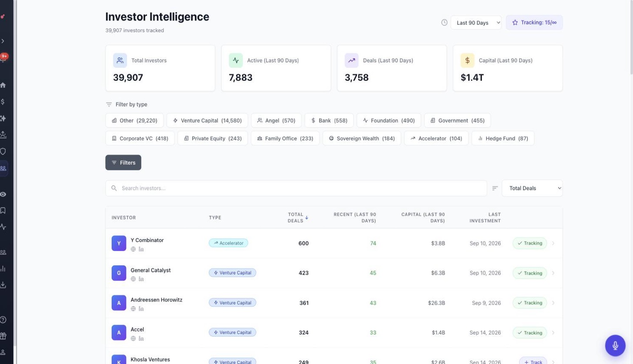Open notifications bell with 9+ badge
This screenshot has width=633, height=364.
coord(3,58)
